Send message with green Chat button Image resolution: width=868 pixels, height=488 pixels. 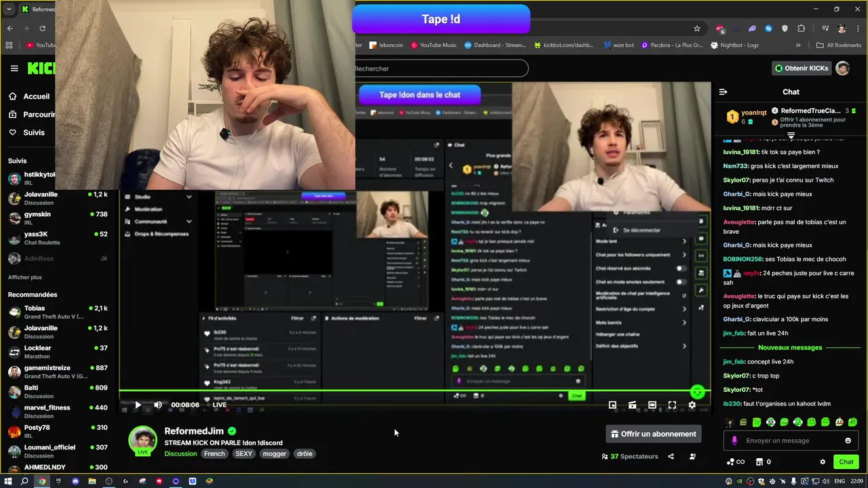(846, 462)
